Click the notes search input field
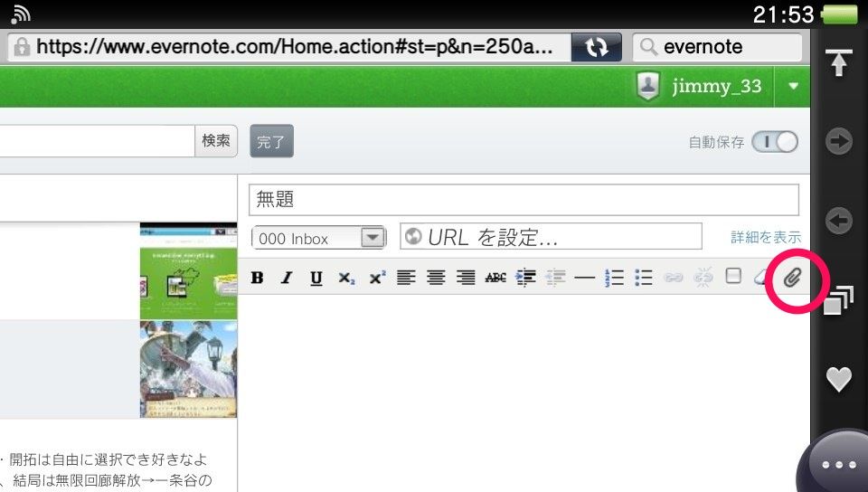This screenshot has height=492, width=868. tap(97, 141)
